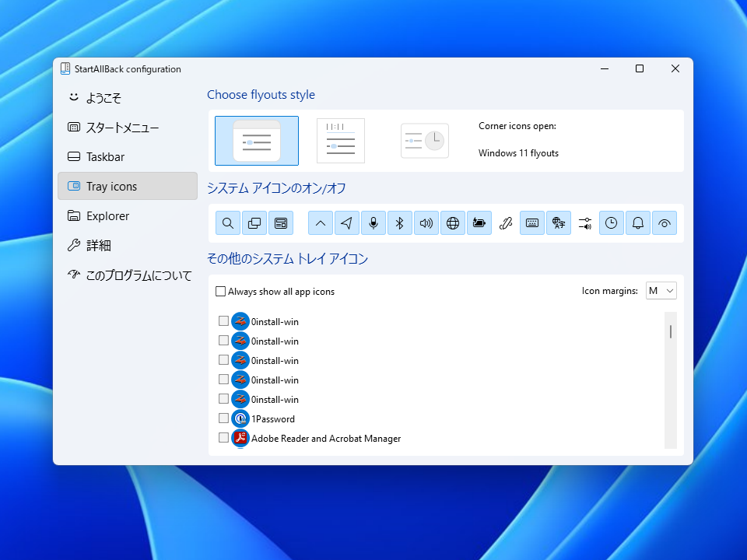Open the スタートメニュー settings page
The height and width of the screenshot is (560, 747).
pos(128,127)
